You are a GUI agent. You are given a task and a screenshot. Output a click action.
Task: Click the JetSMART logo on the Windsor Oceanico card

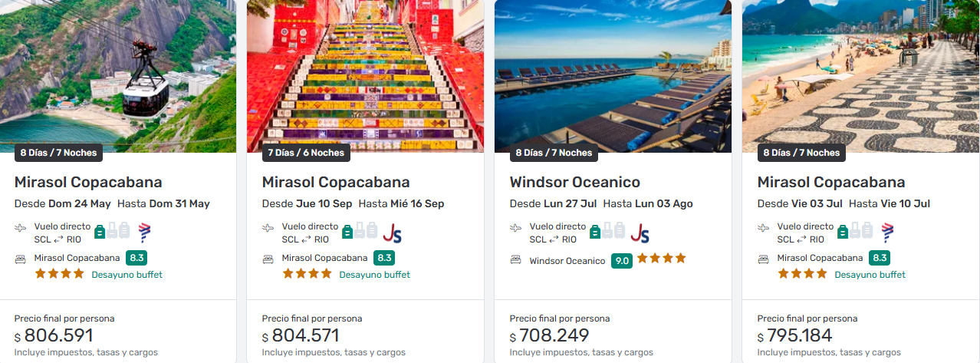[x=640, y=233]
